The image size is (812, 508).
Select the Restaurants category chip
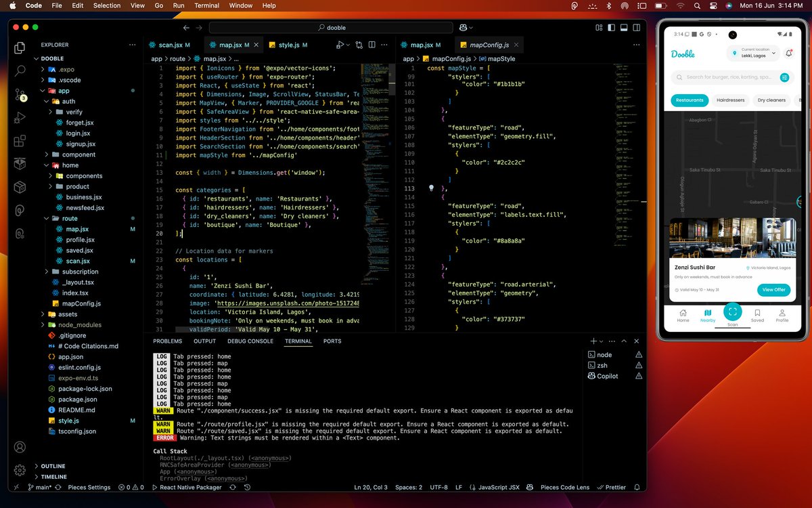(x=690, y=100)
